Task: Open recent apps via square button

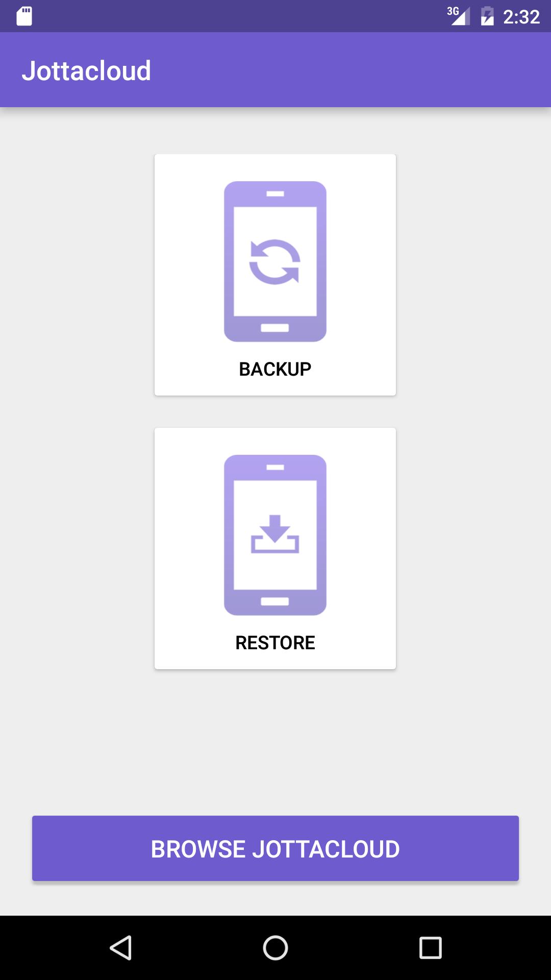Action: (430, 948)
